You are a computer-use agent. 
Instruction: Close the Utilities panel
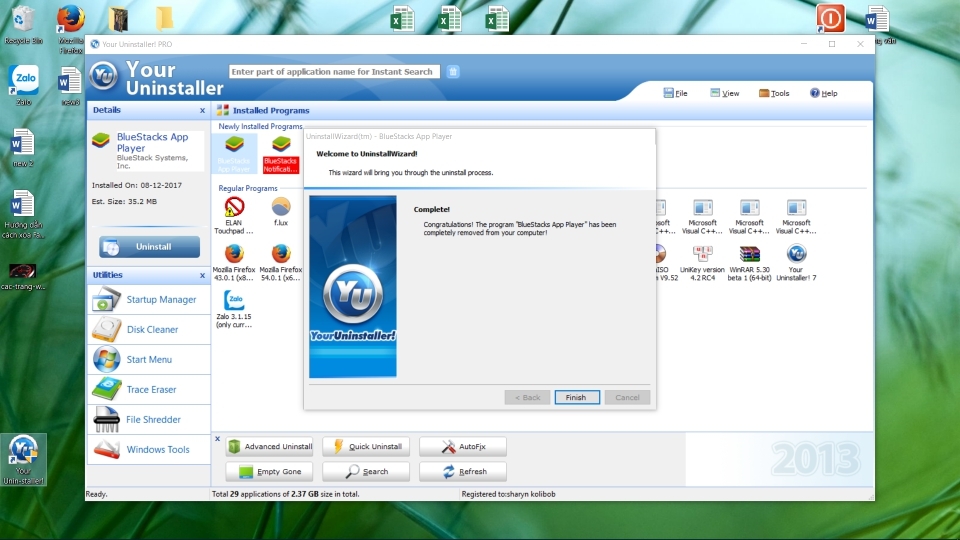(x=202, y=276)
